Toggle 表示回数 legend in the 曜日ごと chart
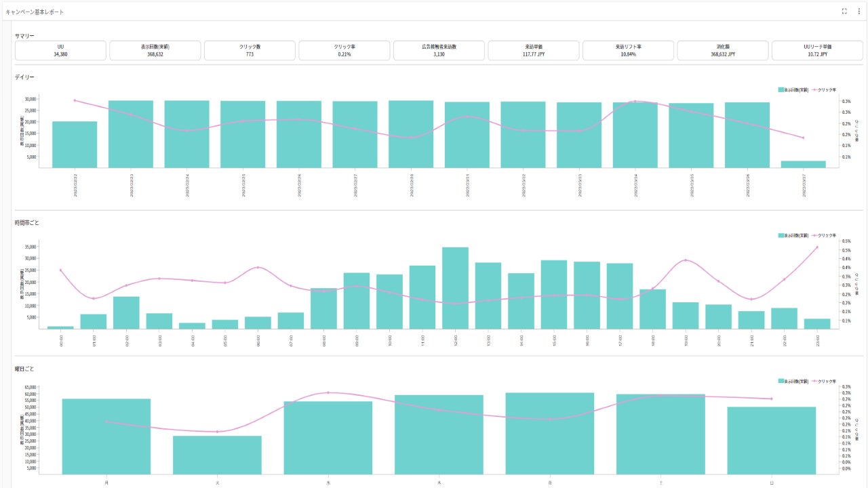The image size is (868, 488). (793, 382)
